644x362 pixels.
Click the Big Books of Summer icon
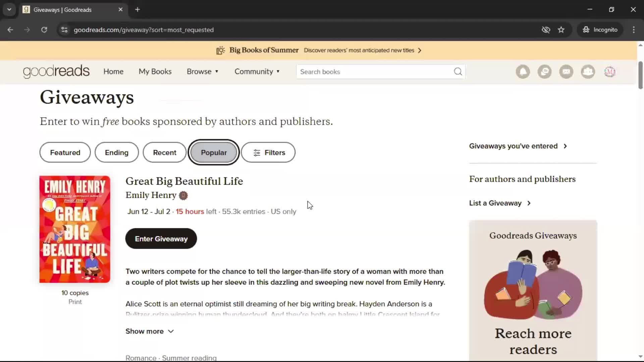pyautogui.click(x=220, y=50)
